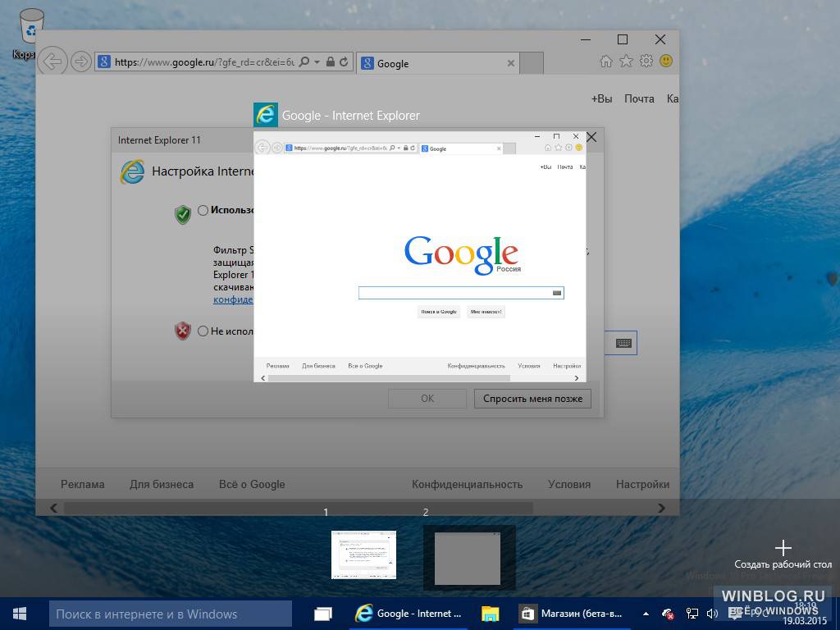Viewport: 840px width, 630px height.
Task: Click the 'Для бизнеса' footer link in background window
Action: 162,484
